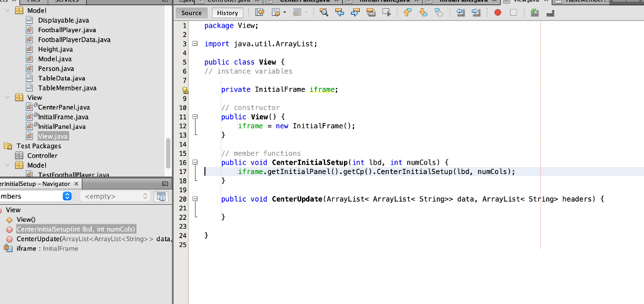The height and width of the screenshot is (304, 644).
Task: Jump to Last Edit location icon
Action: (260, 13)
